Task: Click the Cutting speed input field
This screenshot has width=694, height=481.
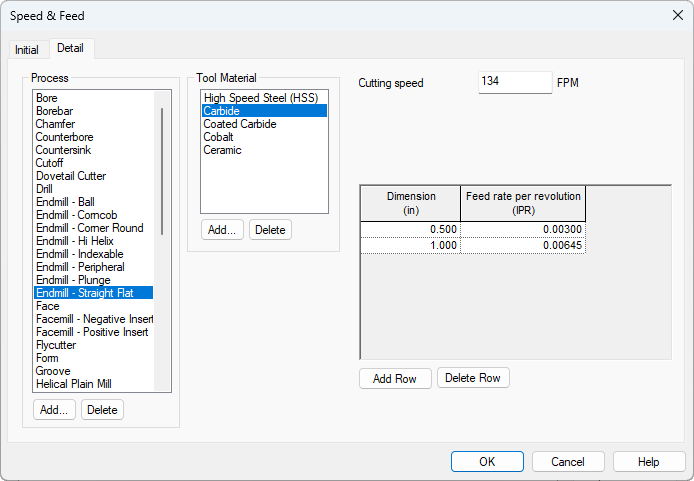Action: pos(514,82)
